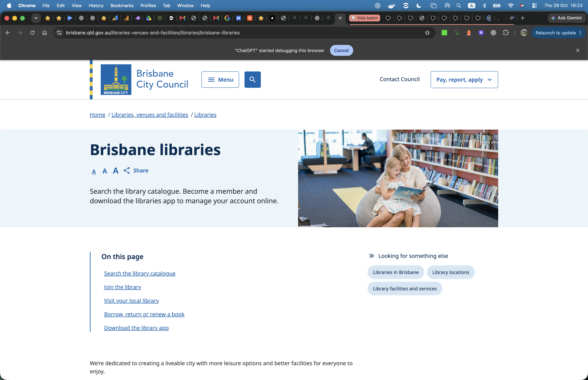588x380 pixels.
Task: Open the Apple menu
Action: tap(9, 5)
